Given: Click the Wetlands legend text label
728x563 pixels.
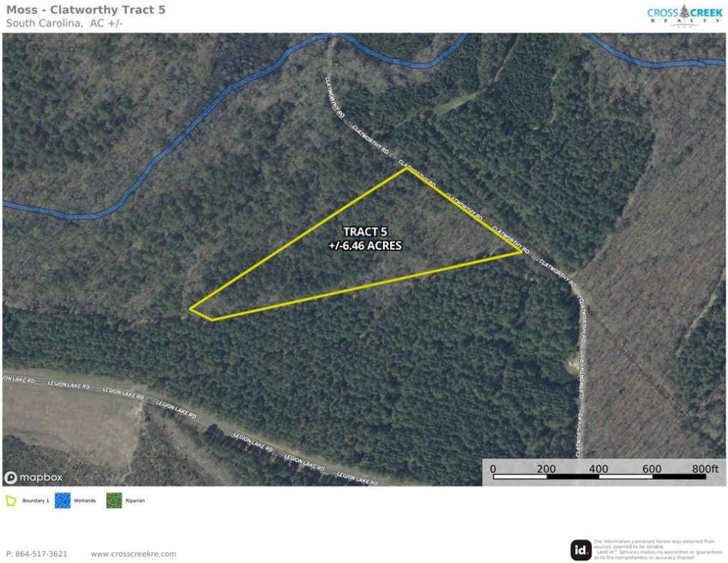Looking at the screenshot, I should click(85, 500).
